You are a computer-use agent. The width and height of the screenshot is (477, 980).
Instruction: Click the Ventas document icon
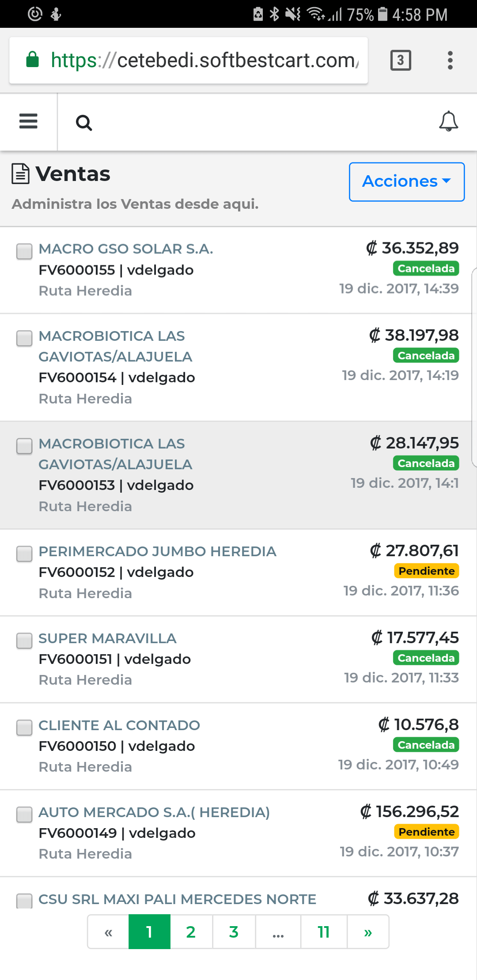click(x=20, y=174)
